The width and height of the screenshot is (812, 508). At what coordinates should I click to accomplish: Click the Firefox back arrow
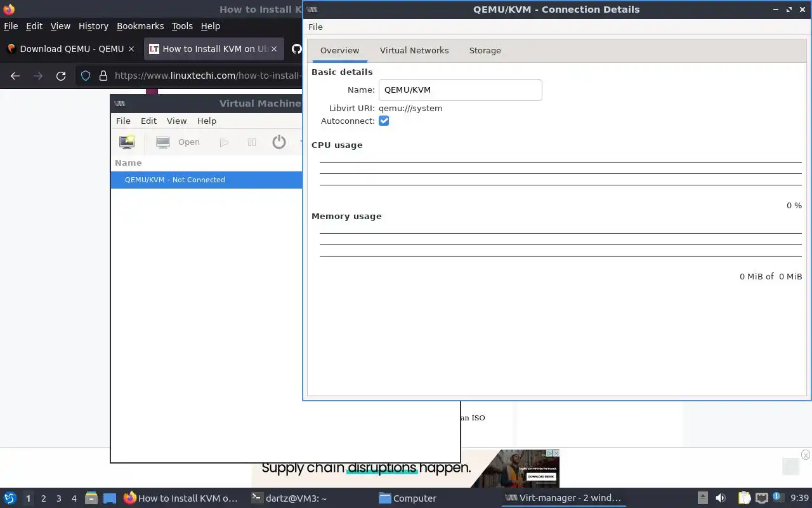(15, 76)
